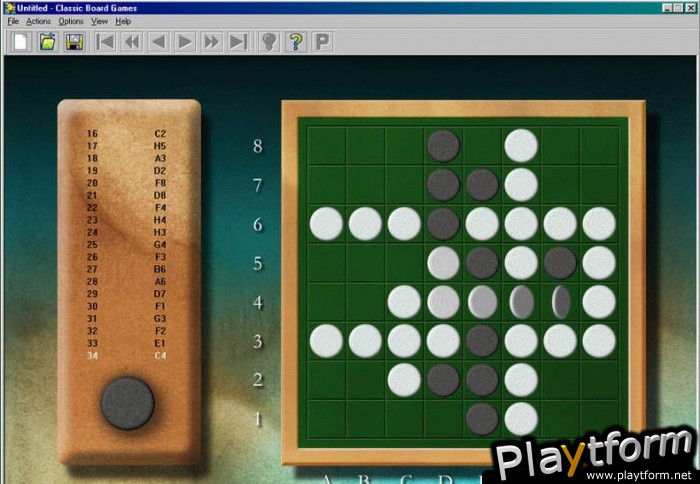Click the white piece on square H3

pos(599,341)
